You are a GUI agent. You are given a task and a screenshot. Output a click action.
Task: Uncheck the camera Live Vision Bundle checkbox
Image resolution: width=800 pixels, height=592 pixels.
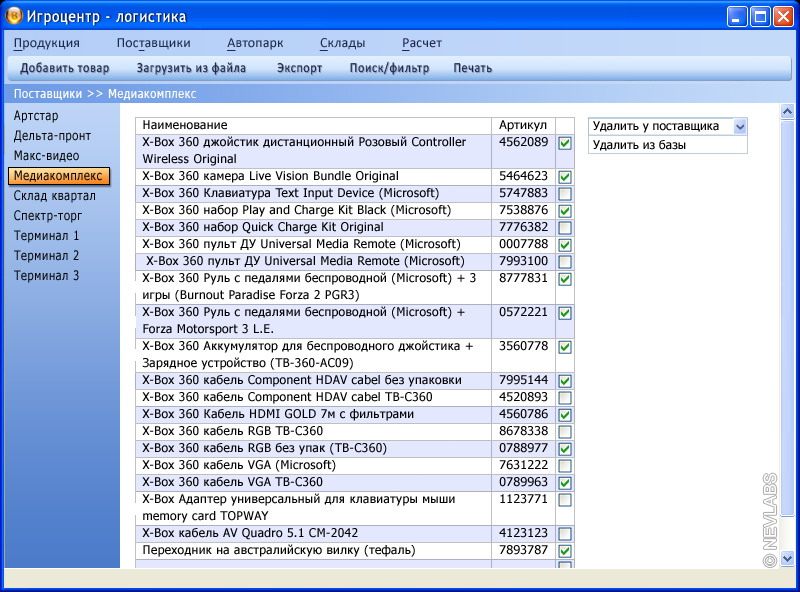tap(565, 177)
